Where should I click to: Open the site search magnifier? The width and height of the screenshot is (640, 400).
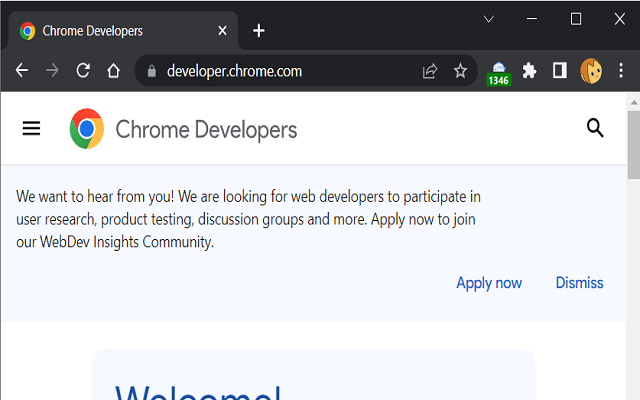(x=595, y=128)
